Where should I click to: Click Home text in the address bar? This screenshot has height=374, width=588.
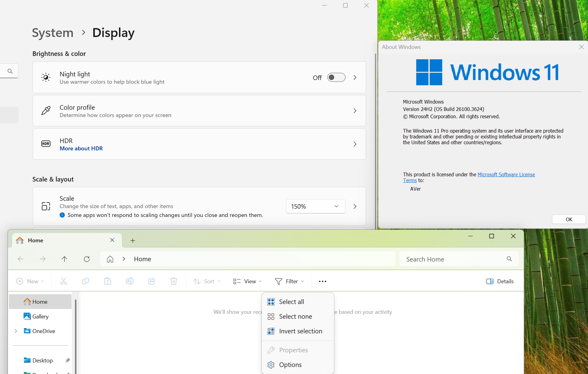point(142,259)
